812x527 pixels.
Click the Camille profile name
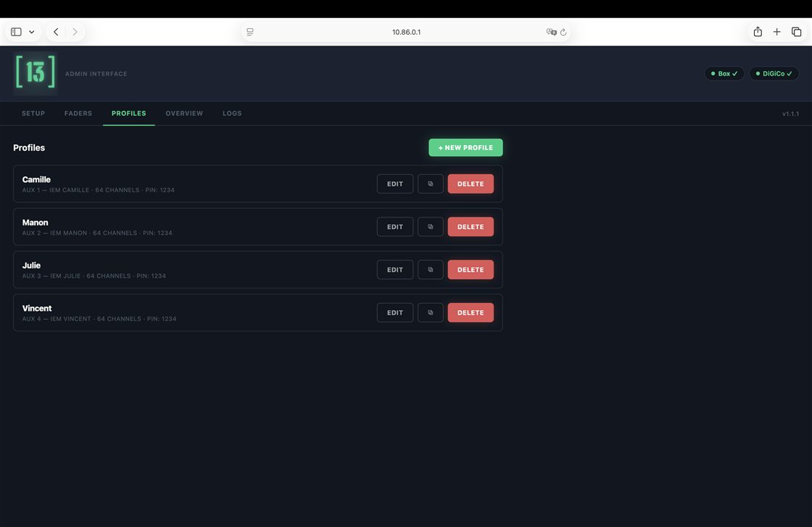tap(36, 180)
